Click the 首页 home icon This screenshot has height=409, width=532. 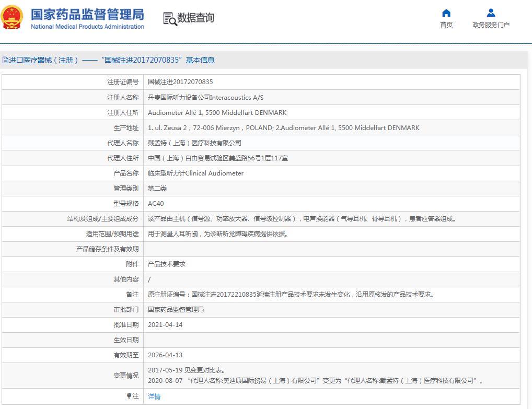[x=446, y=13]
